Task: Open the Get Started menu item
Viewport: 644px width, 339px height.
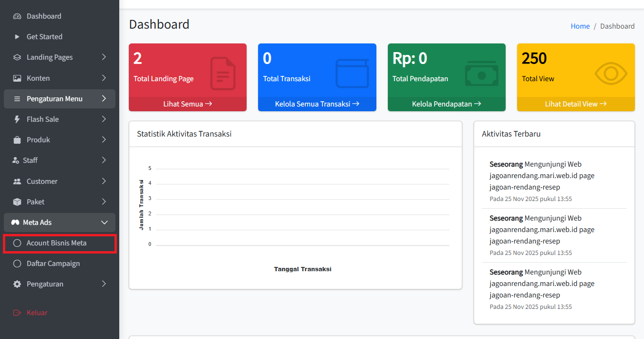Action: click(44, 37)
